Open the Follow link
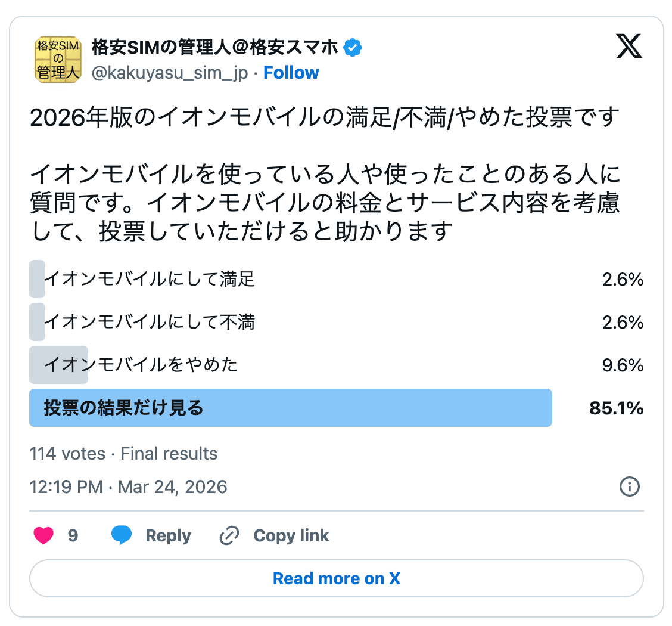Image resolution: width=672 pixels, height=626 pixels. [290, 72]
